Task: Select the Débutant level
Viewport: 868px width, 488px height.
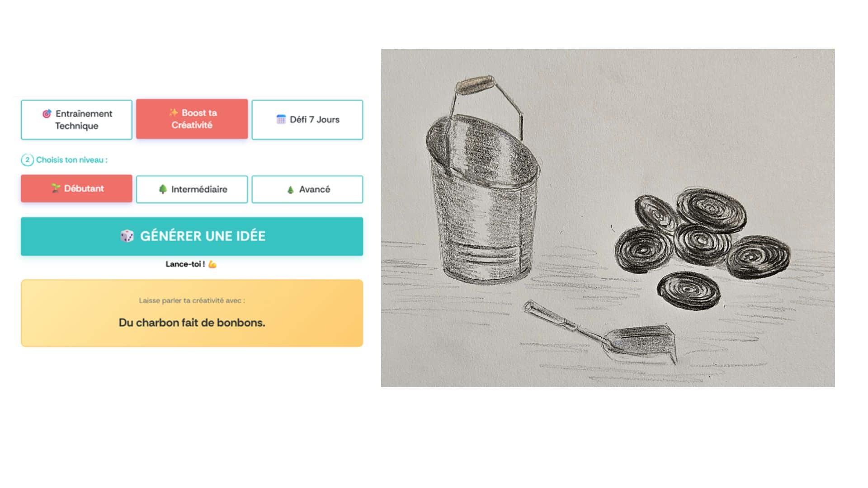Action: click(x=76, y=188)
